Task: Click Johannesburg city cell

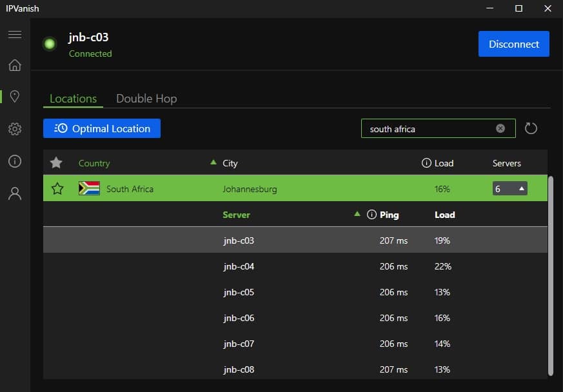Action: [x=250, y=189]
